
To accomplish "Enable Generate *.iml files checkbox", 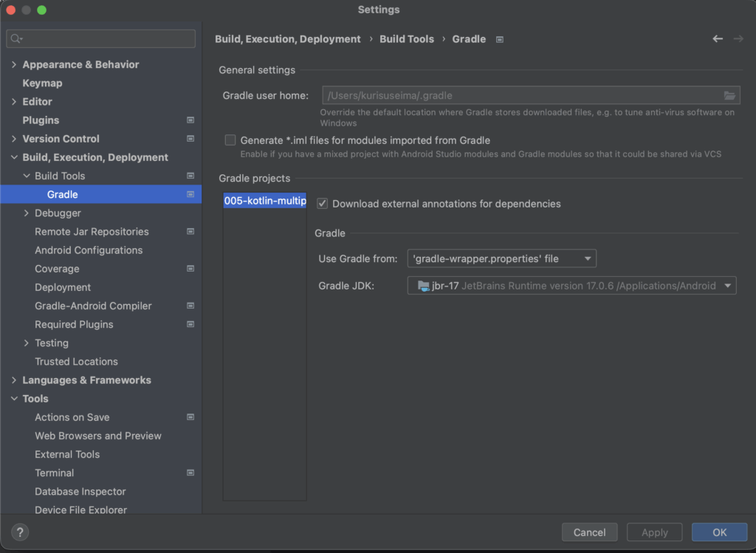I will [x=230, y=140].
